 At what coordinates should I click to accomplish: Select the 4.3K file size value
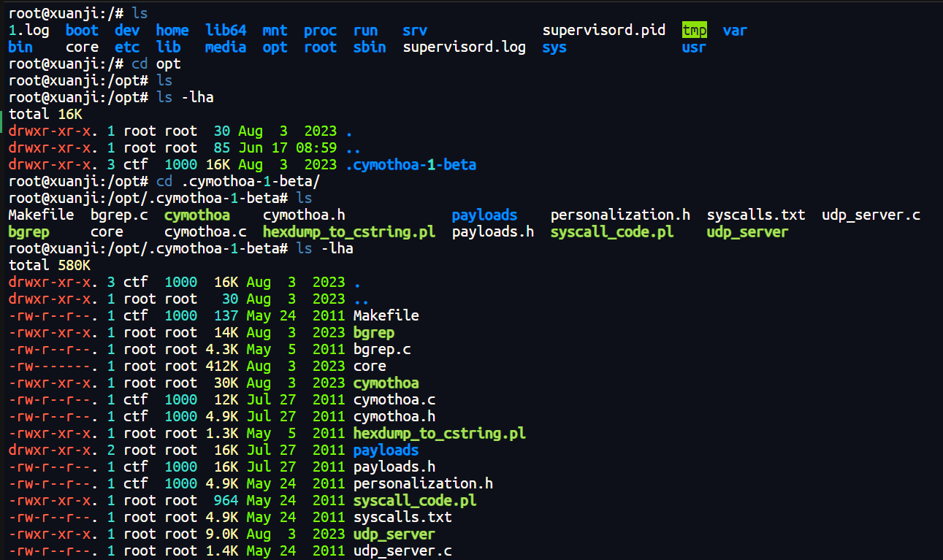pyautogui.click(x=222, y=350)
